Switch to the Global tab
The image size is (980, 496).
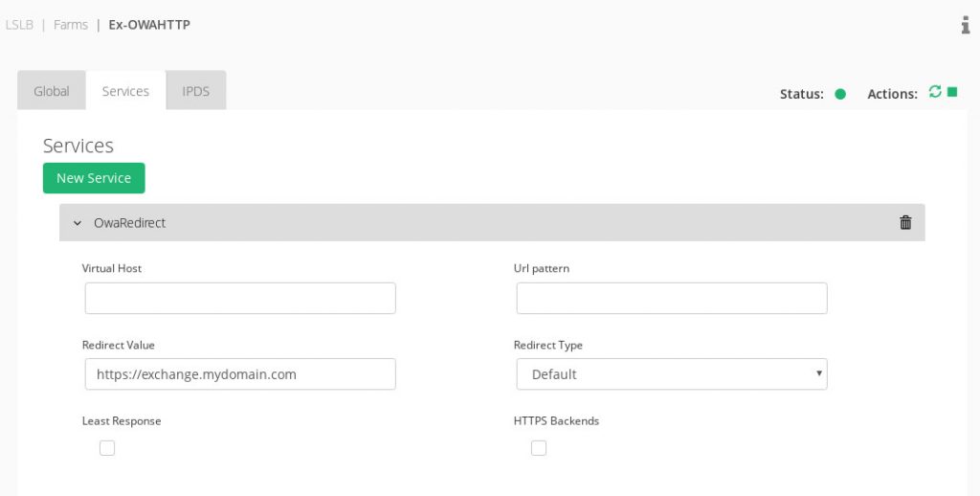pyautogui.click(x=52, y=91)
